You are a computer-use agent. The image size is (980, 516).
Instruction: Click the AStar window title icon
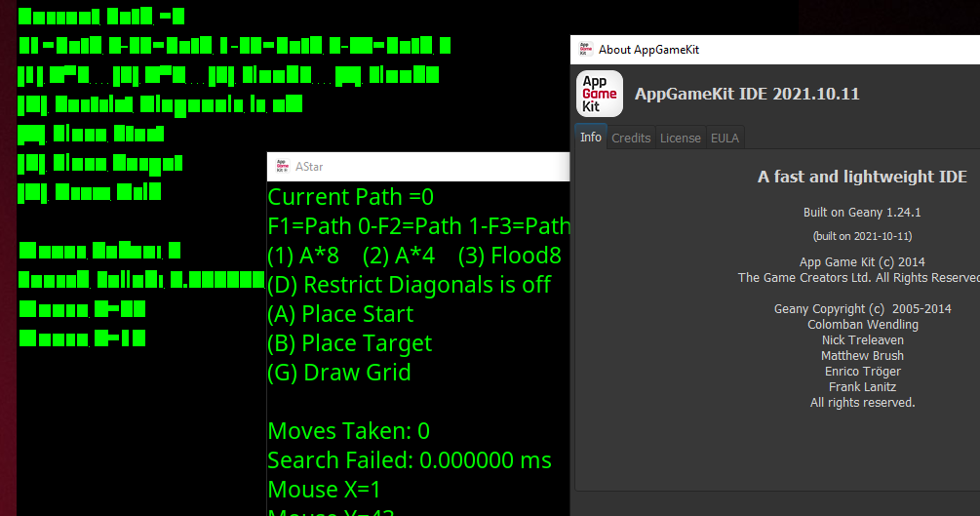[x=283, y=167]
